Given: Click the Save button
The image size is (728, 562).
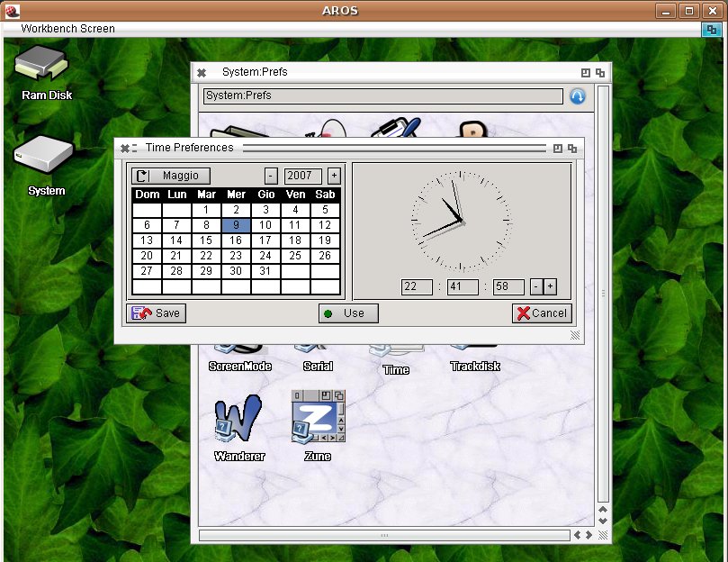Looking at the screenshot, I should (157, 313).
